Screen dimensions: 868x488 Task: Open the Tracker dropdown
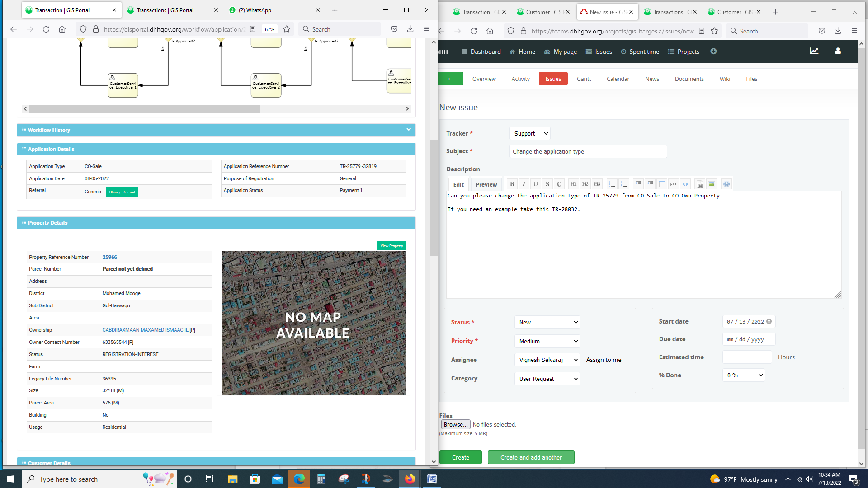530,134
